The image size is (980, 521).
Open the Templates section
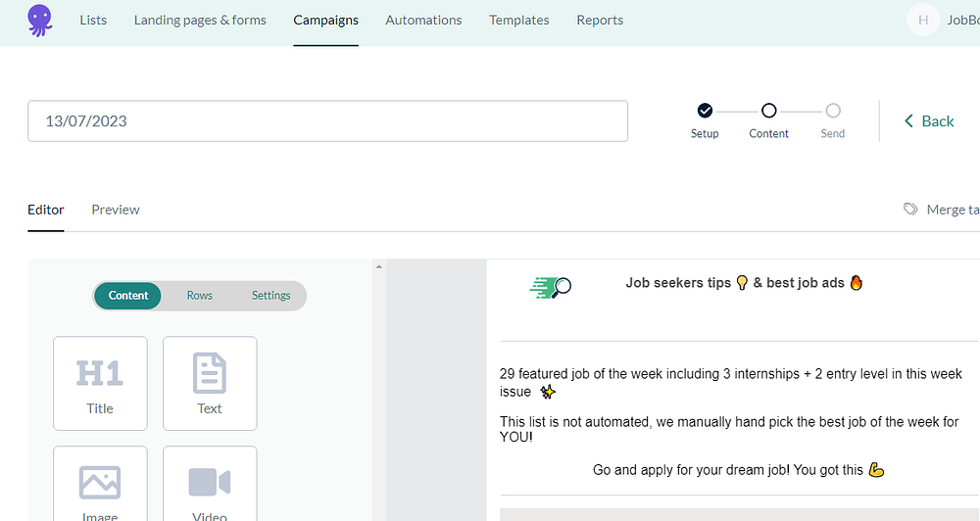tap(518, 20)
